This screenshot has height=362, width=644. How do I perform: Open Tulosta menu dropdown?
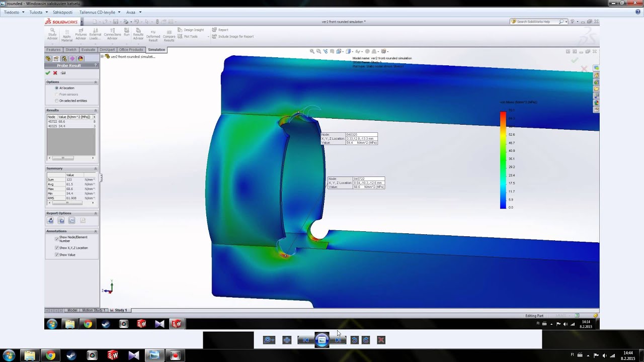coord(38,12)
